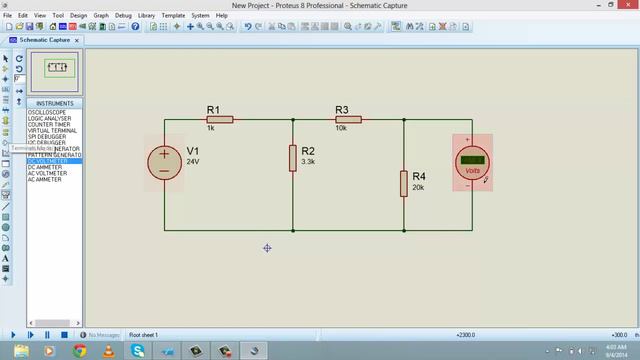
Task: Click the Open Project folder icon
Action: click(19, 27)
